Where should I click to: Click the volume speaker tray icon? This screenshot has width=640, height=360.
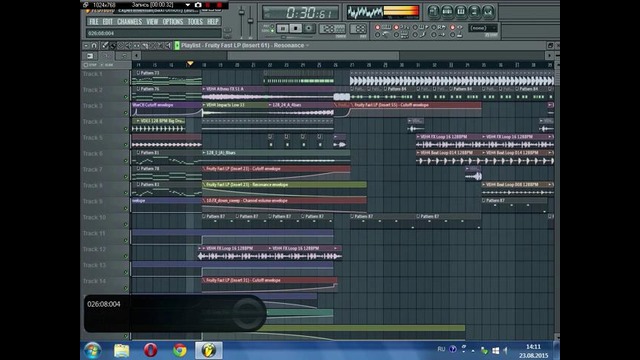(x=506, y=350)
